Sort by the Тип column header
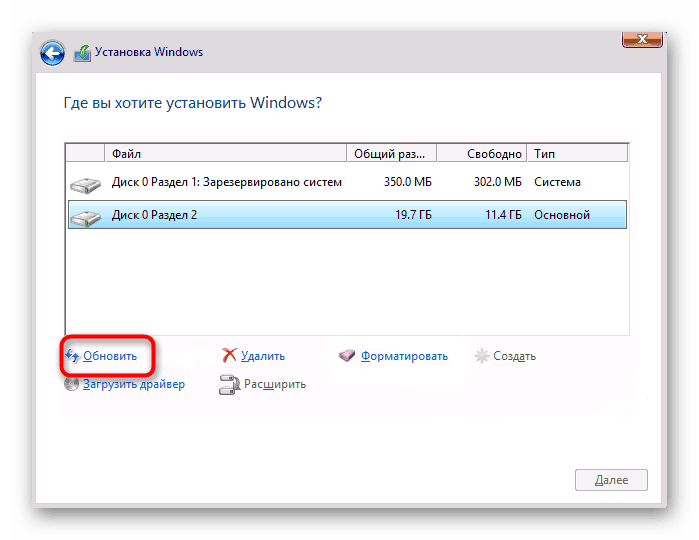 (x=578, y=154)
